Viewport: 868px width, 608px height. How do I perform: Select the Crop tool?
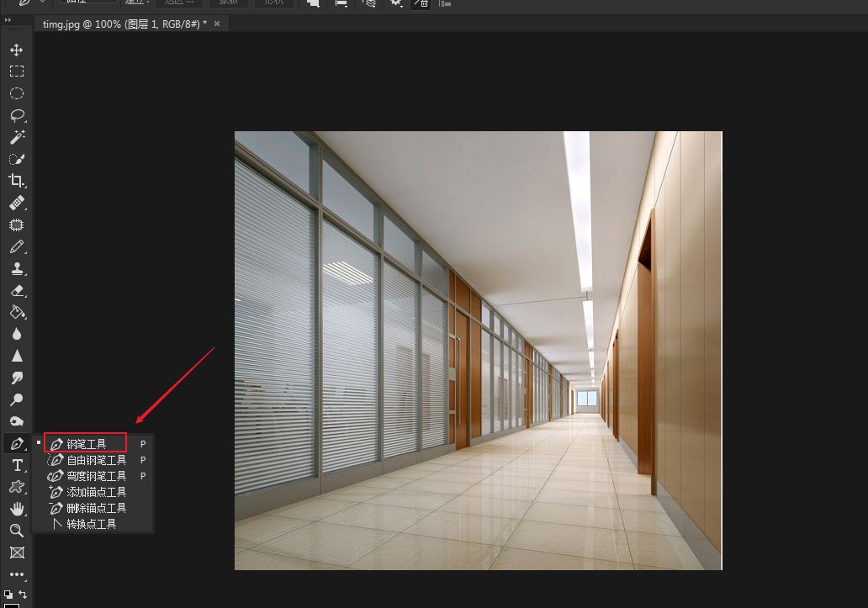[17, 181]
